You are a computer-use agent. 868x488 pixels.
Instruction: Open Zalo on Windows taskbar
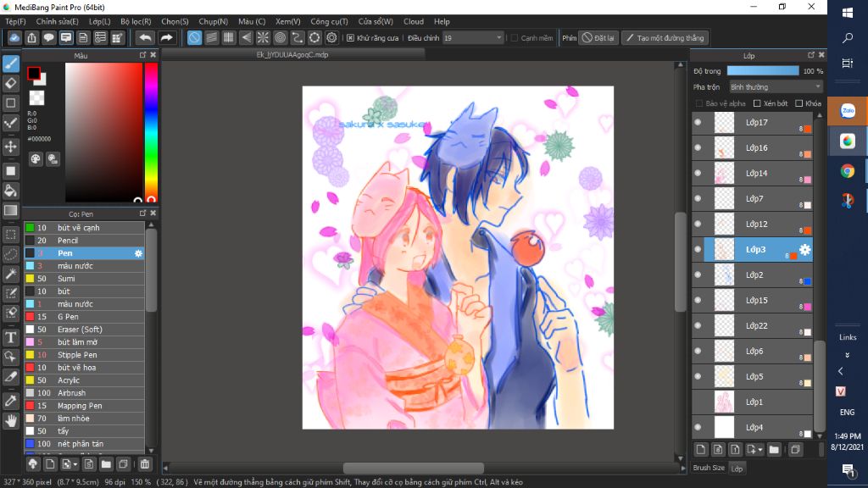pyautogui.click(x=847, y=111)
